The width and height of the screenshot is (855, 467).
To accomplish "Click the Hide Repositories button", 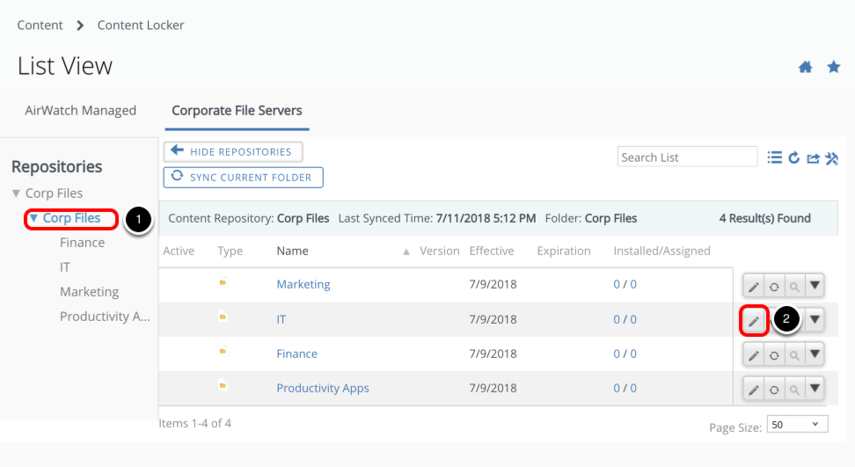I will click(x=232, y=152).
